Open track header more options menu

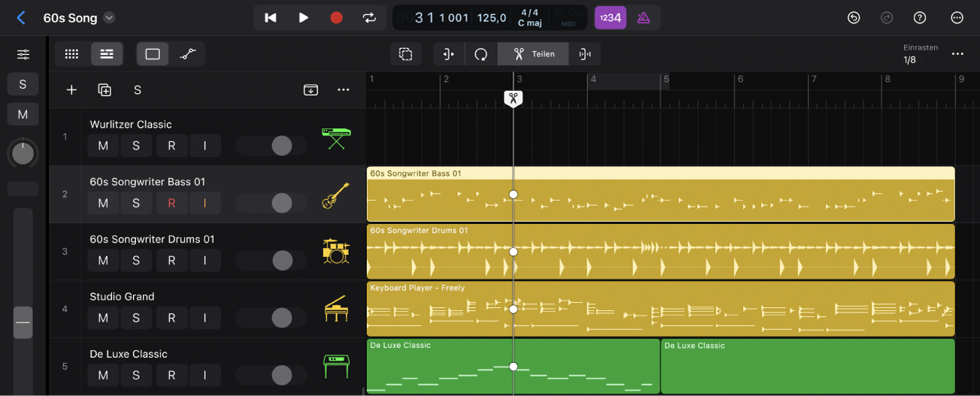tap(344, 90)
